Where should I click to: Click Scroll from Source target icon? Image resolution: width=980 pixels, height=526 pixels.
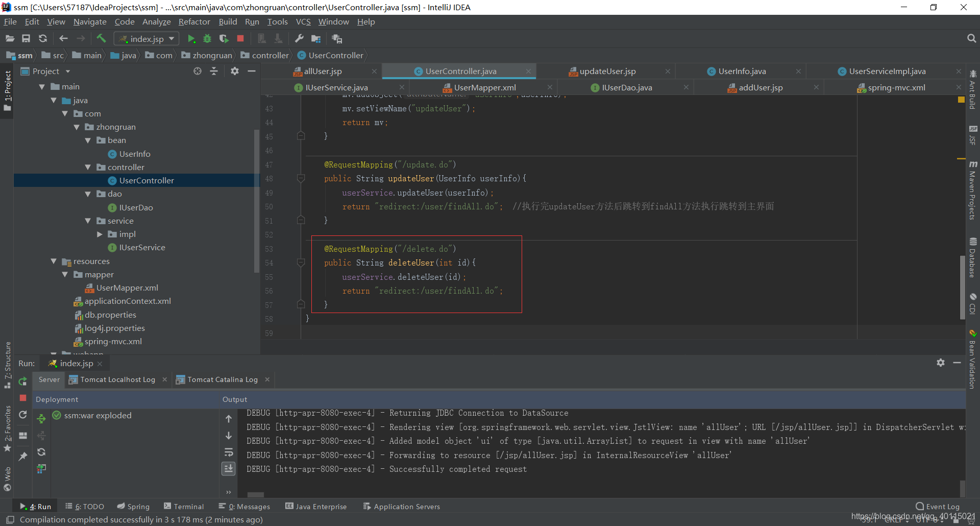[198, 71]
